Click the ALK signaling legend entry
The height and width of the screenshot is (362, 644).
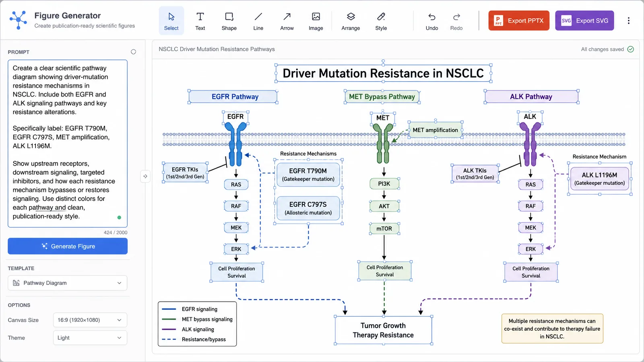point(188,329)
